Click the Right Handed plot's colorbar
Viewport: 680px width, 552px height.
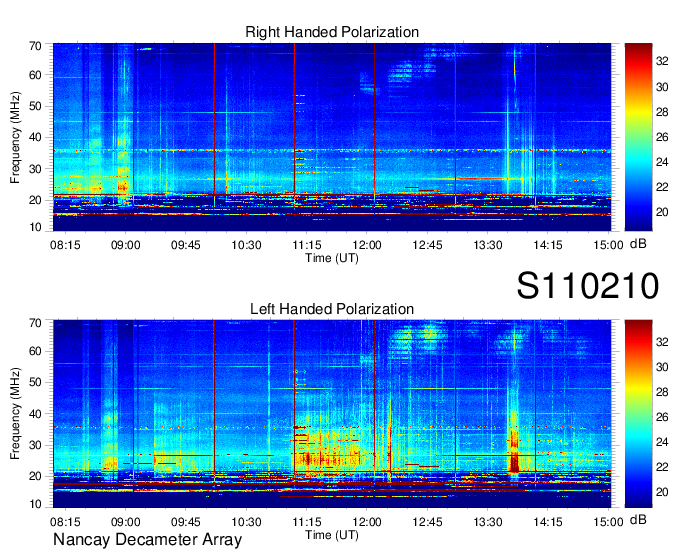pos(638,137)
